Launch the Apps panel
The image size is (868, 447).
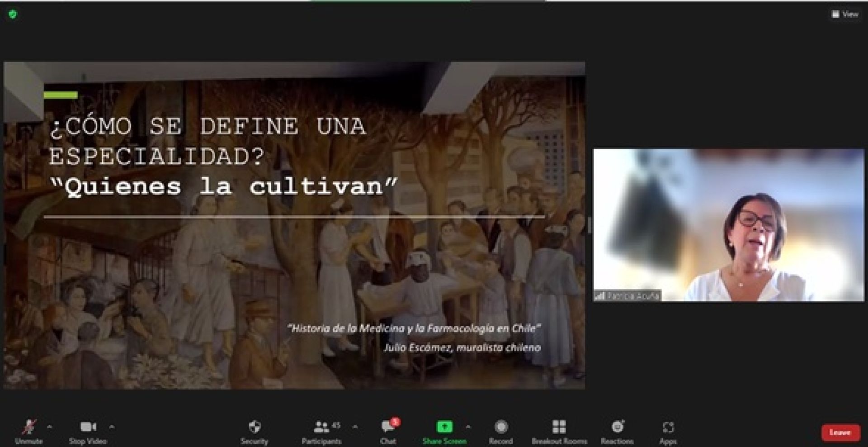[x=668, y=431]
